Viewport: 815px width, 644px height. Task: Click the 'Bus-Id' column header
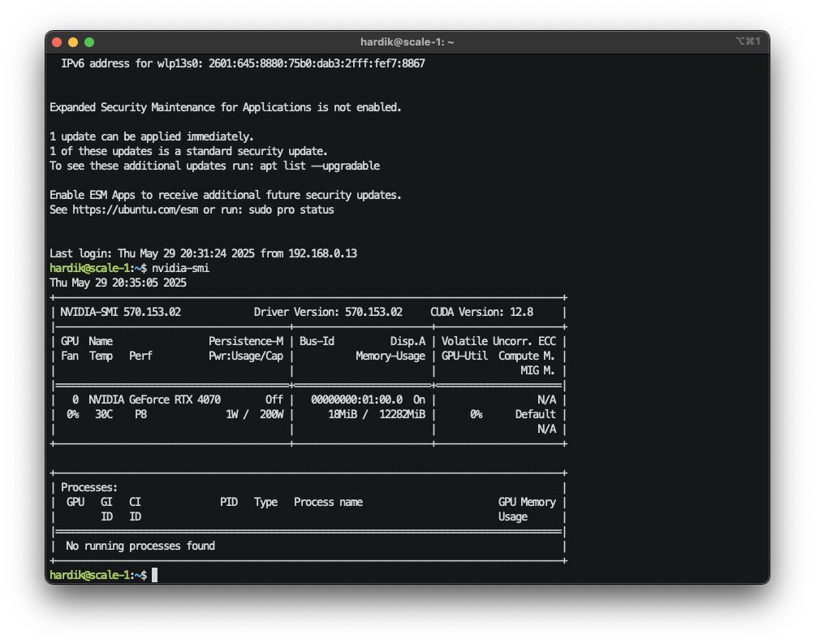tap(317, 341)
